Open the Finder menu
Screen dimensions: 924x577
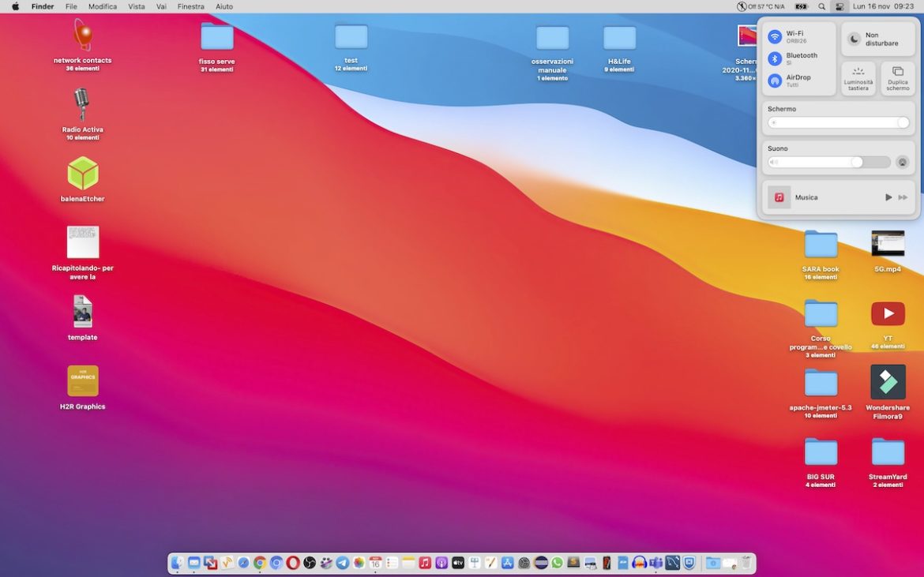pos(43,6)
